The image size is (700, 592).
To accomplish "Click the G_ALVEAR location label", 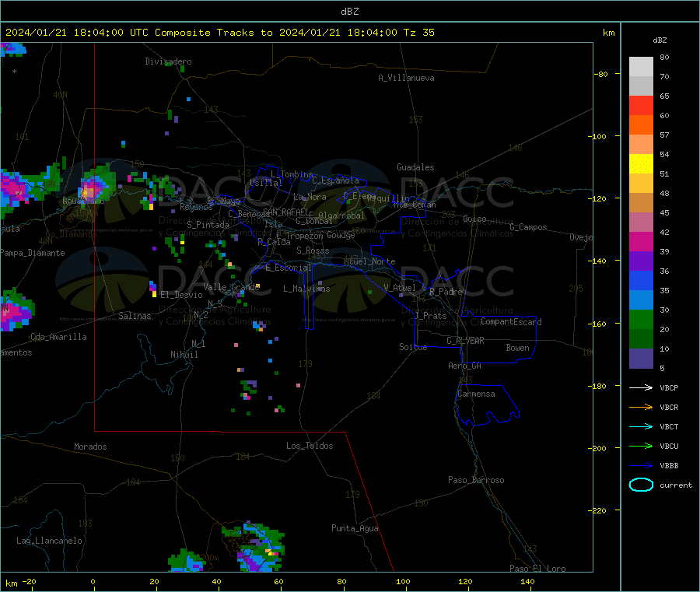I will click(465, 341).
